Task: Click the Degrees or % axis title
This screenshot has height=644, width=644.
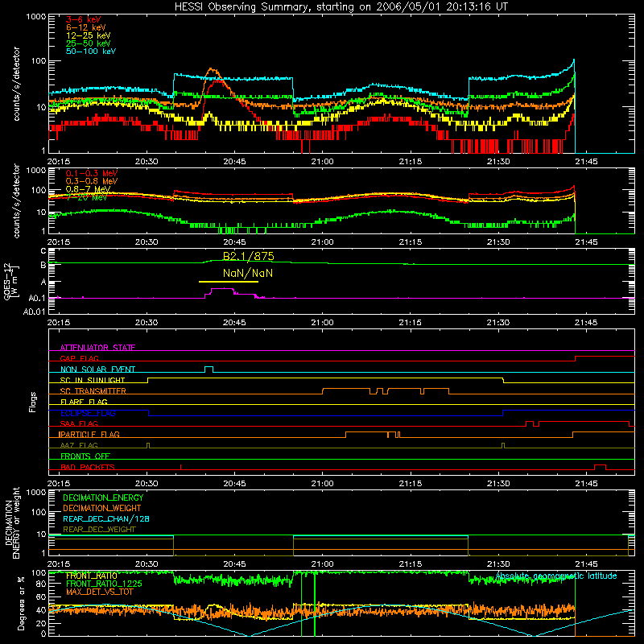Action: tap(21, 603)
